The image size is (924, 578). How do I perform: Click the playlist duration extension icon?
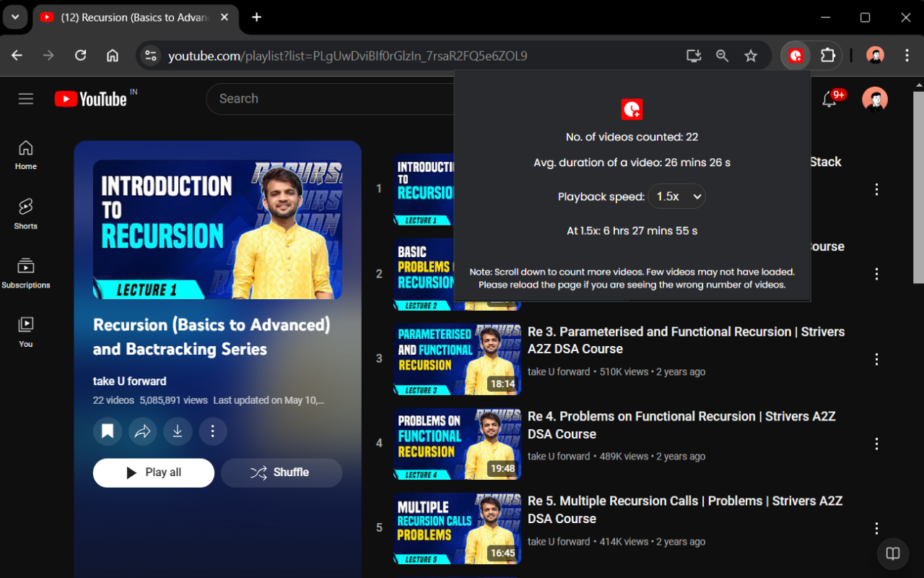click(796, 56)
